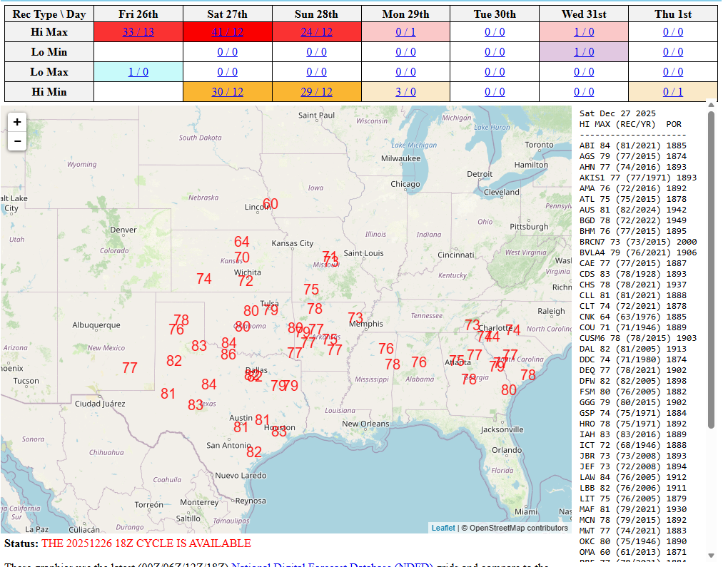Click Thursday Hi Min 0 / 1 link
728x567 pixels.
[672, 92]
